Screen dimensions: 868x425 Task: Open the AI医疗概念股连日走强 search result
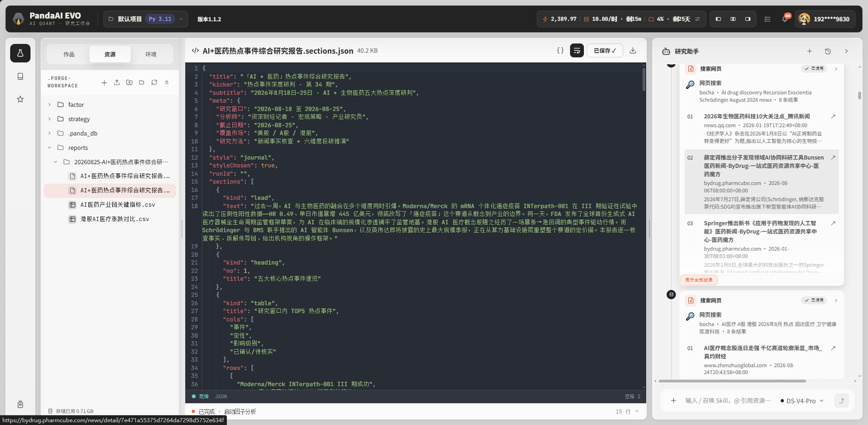click(x=763, y=352)
